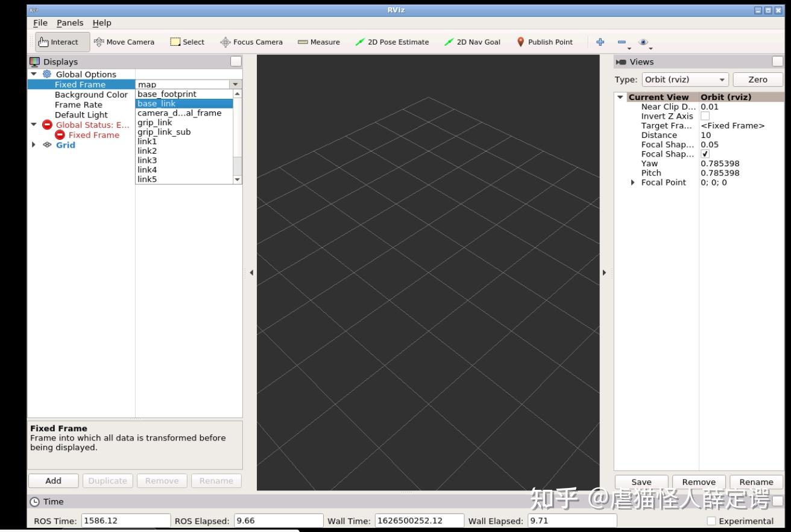Collapse the left Displays panel arrow
This screenshot has width=791, height=532.
[x=251, y=273]
